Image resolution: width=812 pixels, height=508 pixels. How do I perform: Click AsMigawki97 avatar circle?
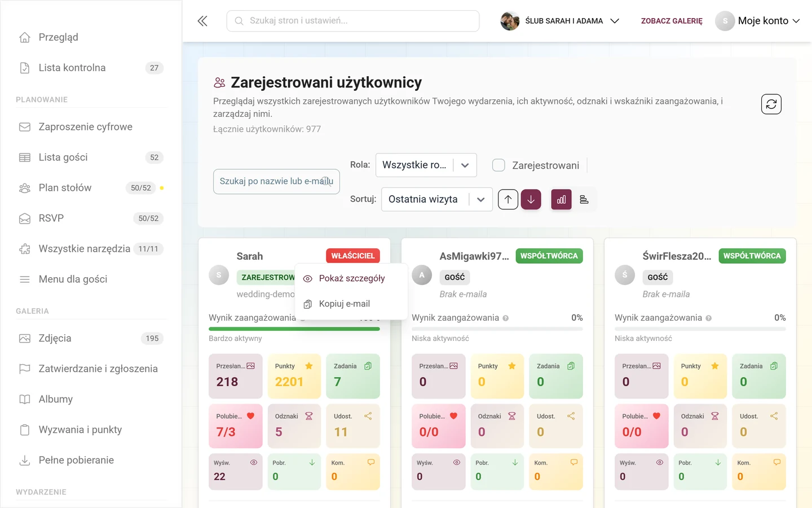[x=422, y=275]
